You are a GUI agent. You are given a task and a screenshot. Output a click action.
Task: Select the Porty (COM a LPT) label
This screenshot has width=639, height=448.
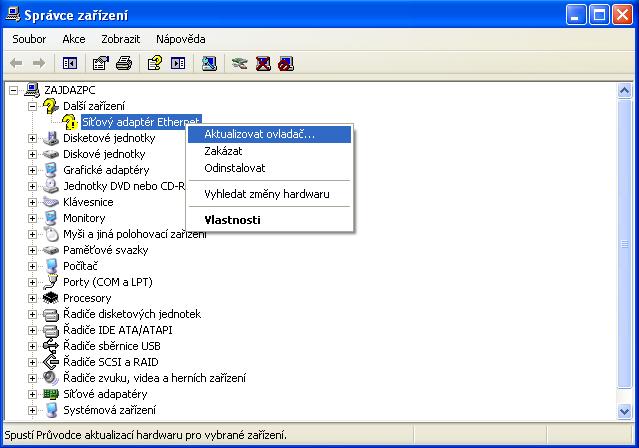click(x=108, y=282)
